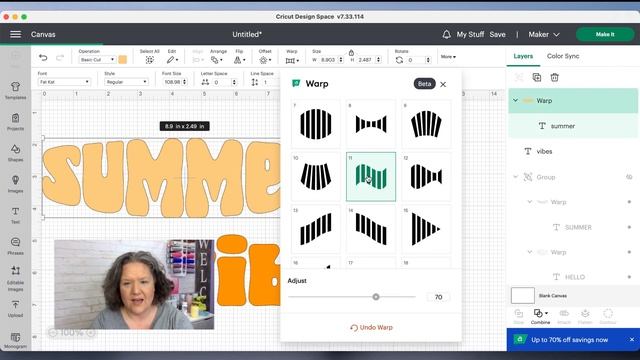Open the Operation dropdown Basic Cut
This screenshot has width=640, height=360.
97,60
